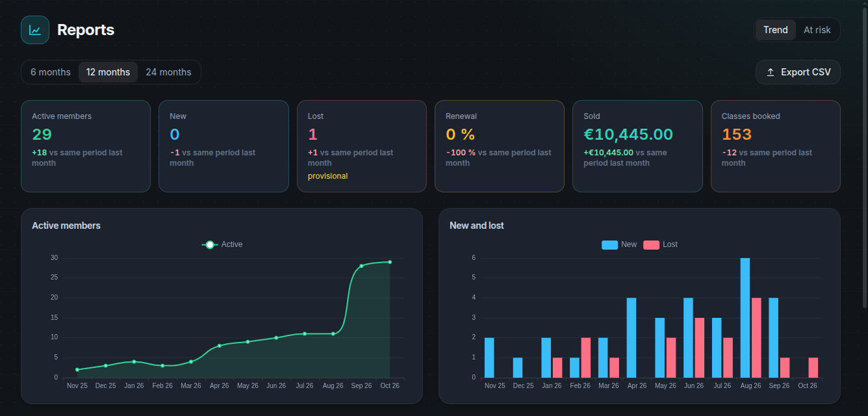Toggle the Active series legend marker
The image size is (868, 416).
pos(210,244)
